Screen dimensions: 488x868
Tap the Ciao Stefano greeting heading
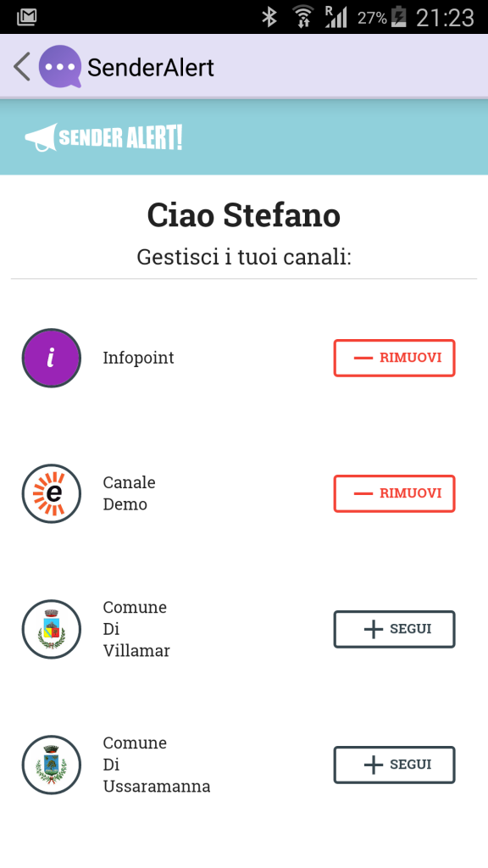[x=244, y=215]
